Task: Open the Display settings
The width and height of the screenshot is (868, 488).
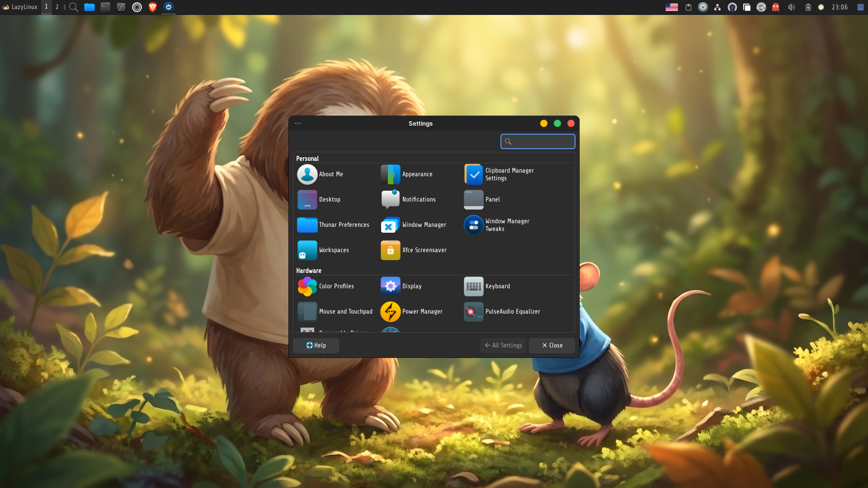Action: 401,286
